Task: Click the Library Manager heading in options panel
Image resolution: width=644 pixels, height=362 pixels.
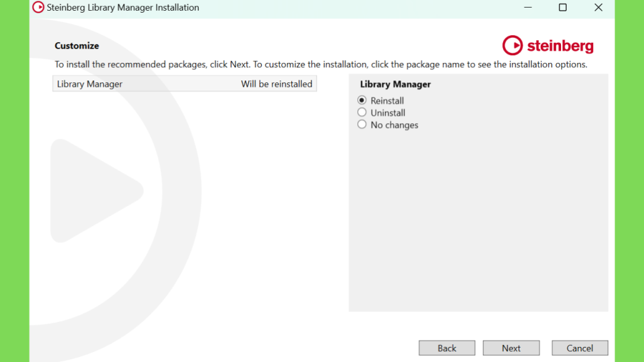Action: (x=395, y=84)
